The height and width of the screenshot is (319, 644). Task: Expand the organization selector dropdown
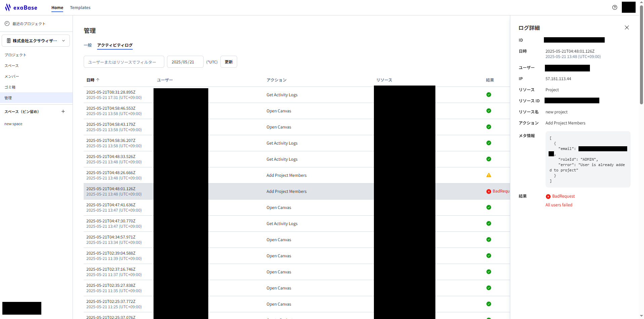pyautogui.click(x=63, y=41)
